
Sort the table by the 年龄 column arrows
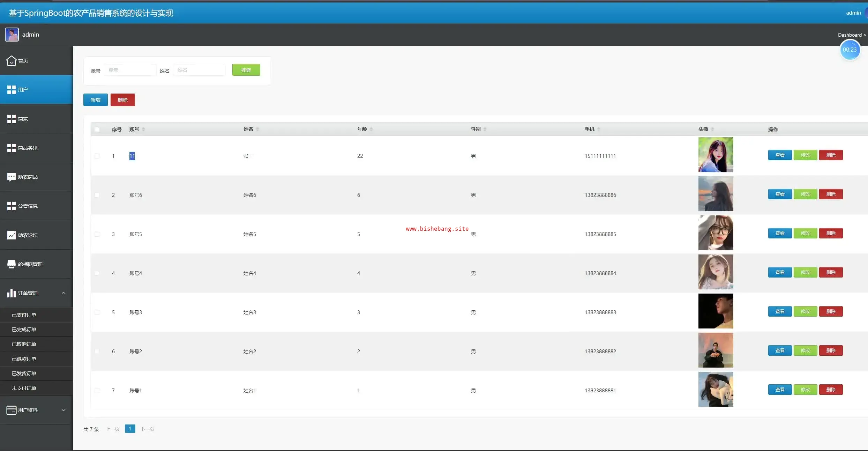pos(371,129)
